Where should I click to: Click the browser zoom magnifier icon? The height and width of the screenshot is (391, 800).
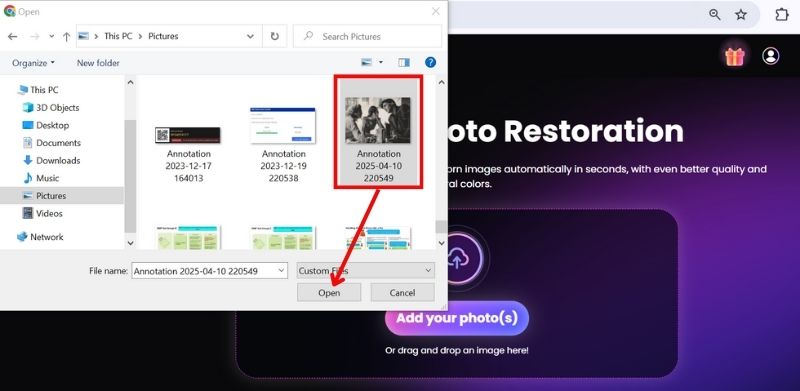715,15
